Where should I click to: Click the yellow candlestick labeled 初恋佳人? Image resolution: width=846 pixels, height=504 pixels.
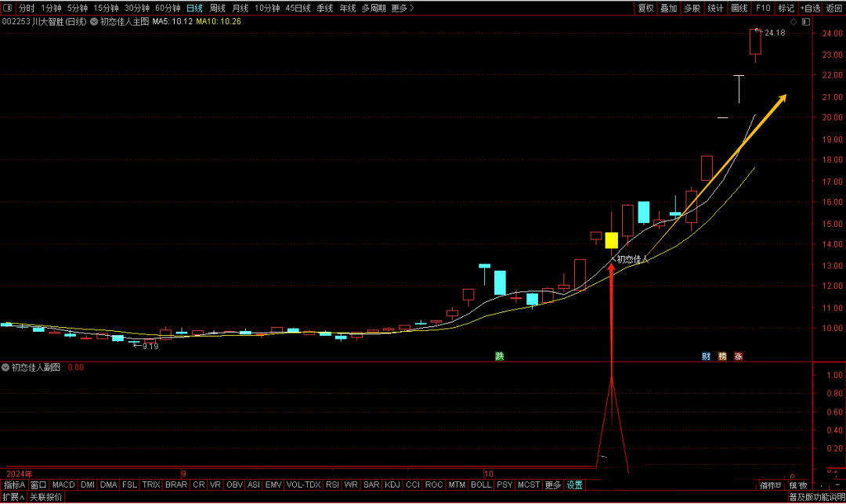611,240
